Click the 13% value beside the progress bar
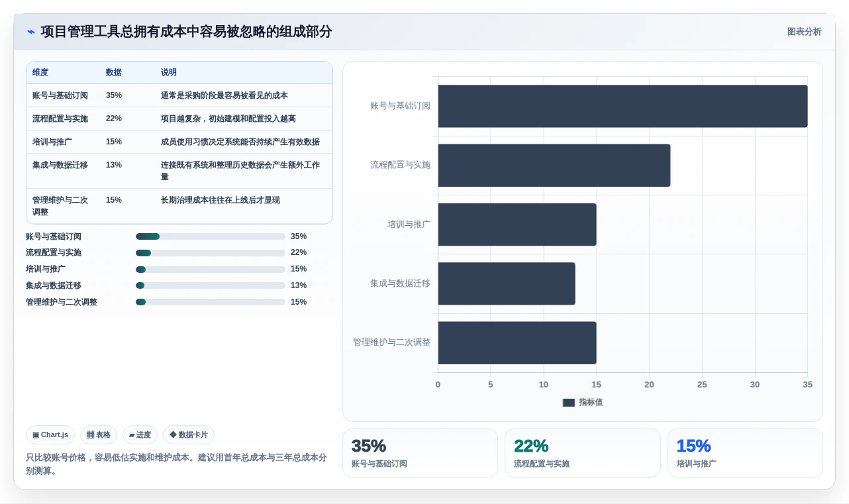849x504 pixels. (299, 285)
